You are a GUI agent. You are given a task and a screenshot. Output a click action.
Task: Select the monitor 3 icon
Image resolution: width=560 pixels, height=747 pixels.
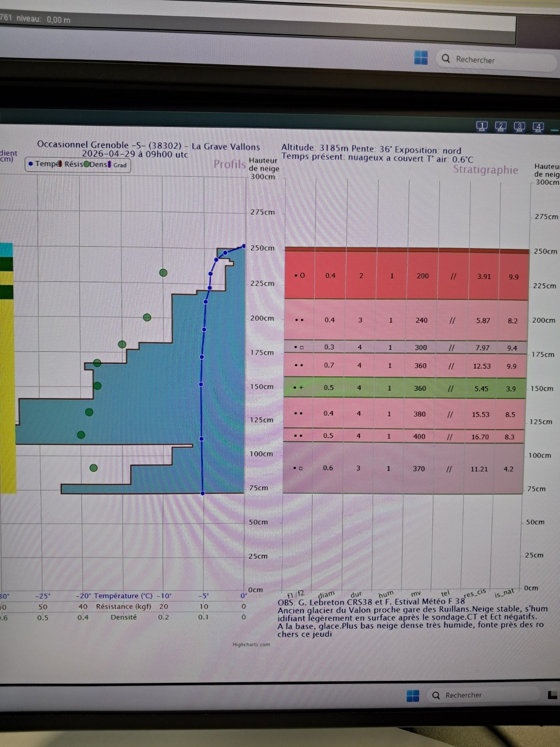(x=519, y=127)
